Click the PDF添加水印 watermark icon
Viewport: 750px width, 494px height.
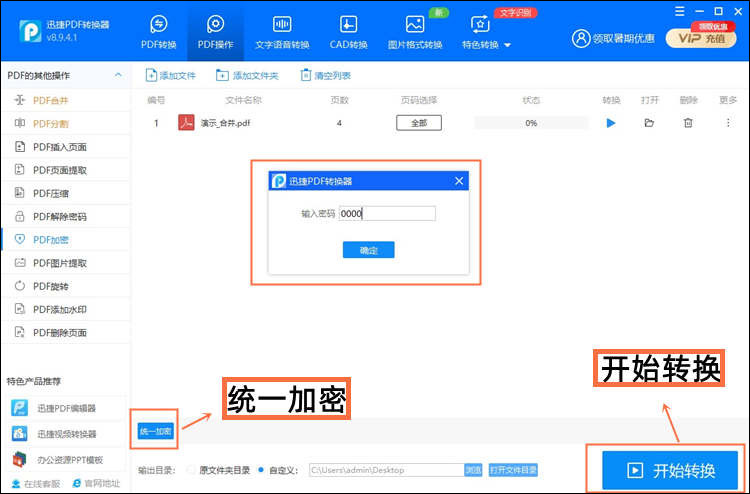point(20,309)
